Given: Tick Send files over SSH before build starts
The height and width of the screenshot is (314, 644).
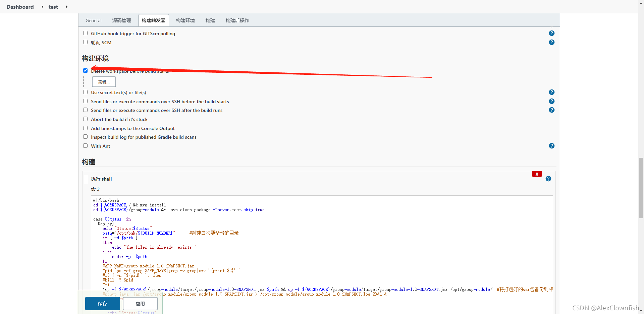Looking at the screenshot, I should (x=85, y=101).
